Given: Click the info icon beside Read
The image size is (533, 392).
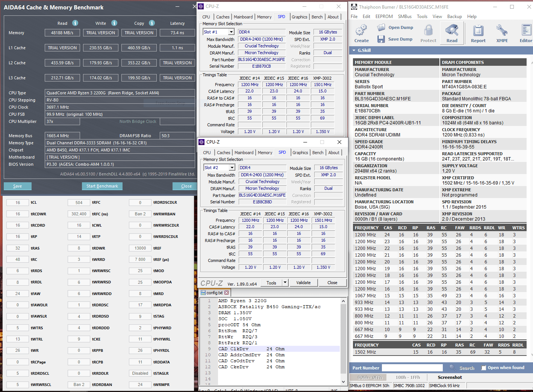Looking at the screenshot, I should (x=75, y=23).
